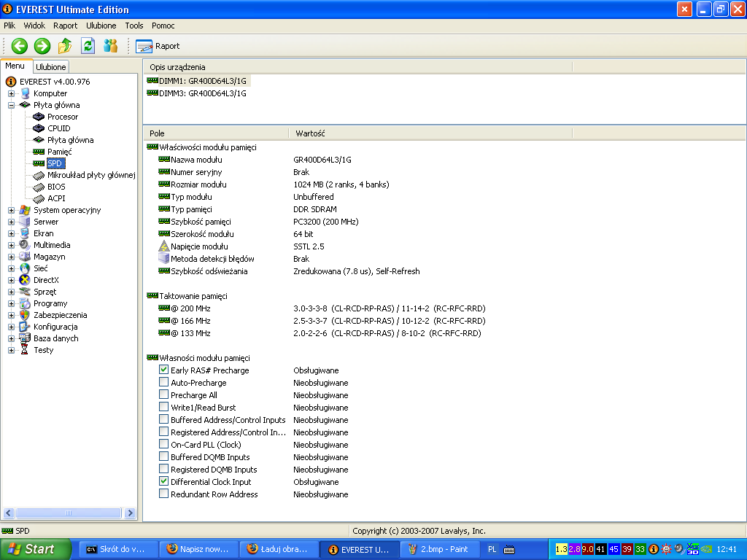Screen dimensions: 747x560
Task: Toggle Redundant Row Address checkbox
Action: point(163,494)
